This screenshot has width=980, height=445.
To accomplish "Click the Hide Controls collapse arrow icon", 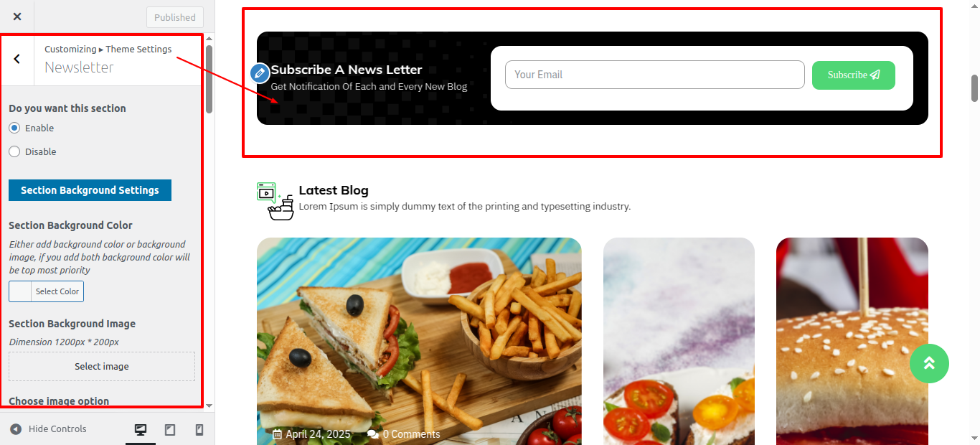I will coord(16,429).
